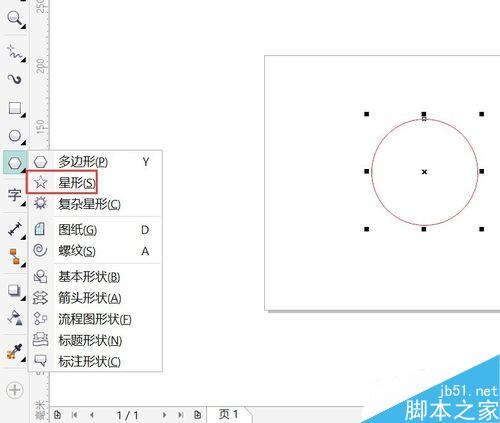The height and width of the screenshot is (423, 500).
Task: Expand the Eyedropper tool flyout arrow
Action: (23, 360)
